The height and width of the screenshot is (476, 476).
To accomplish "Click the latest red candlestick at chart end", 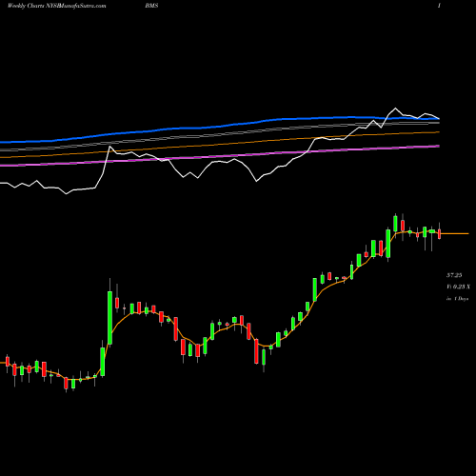I will coord(440,234).
